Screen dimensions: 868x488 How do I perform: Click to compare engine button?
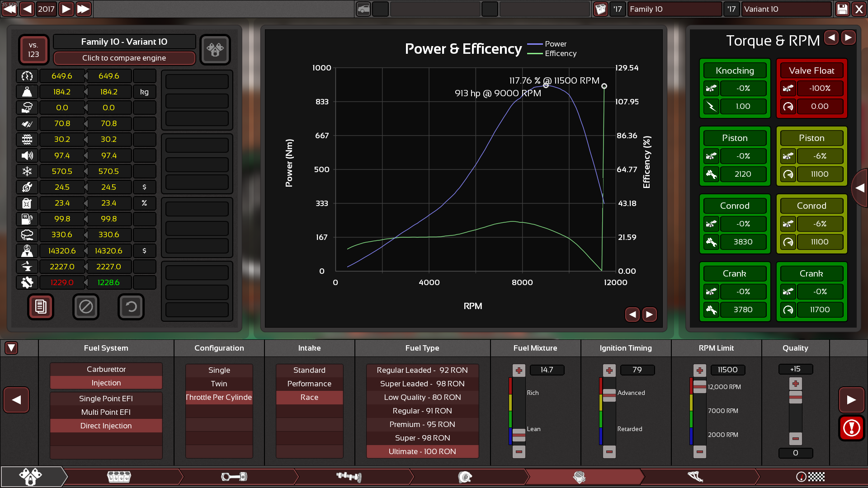[124, 58]
